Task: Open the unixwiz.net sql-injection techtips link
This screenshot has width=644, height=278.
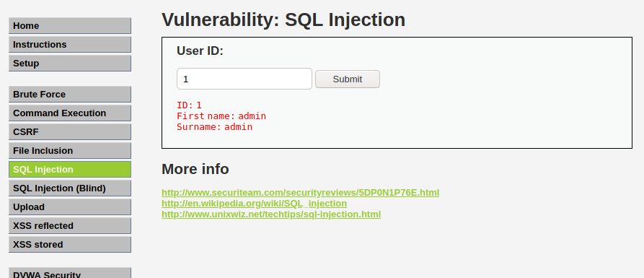Action: point(271,214)
